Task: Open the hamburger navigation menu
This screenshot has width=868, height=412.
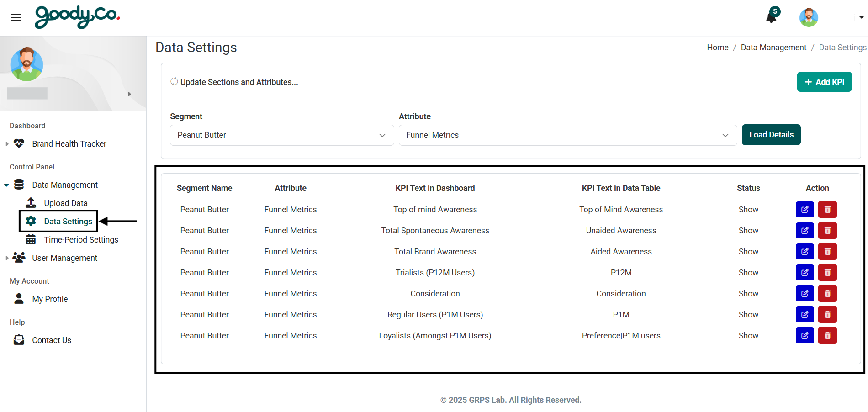Action: click(x=16, y=17)
